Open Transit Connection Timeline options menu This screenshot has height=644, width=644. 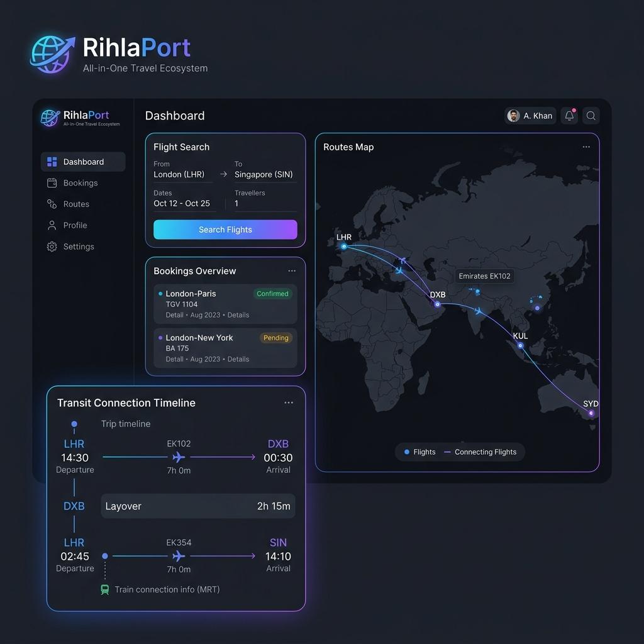click(289, 402)
